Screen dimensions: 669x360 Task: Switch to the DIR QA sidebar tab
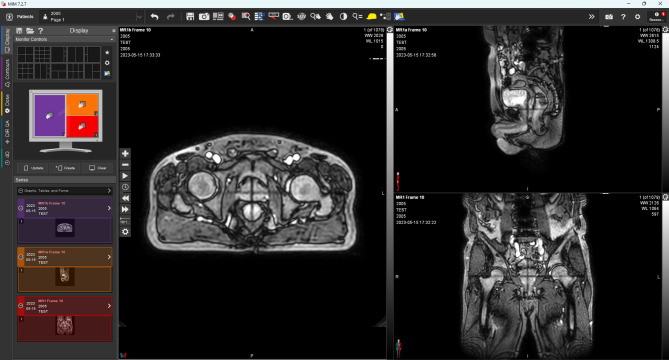pos(7,132)
